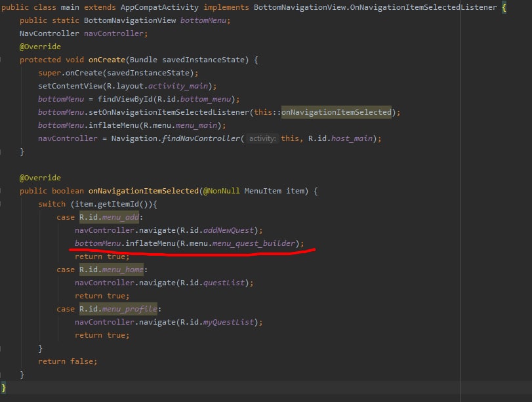The height and width of the screenshot is (402, 532).
Task: Click the "Navigation" class before findNavController
Action: point(134,138)
